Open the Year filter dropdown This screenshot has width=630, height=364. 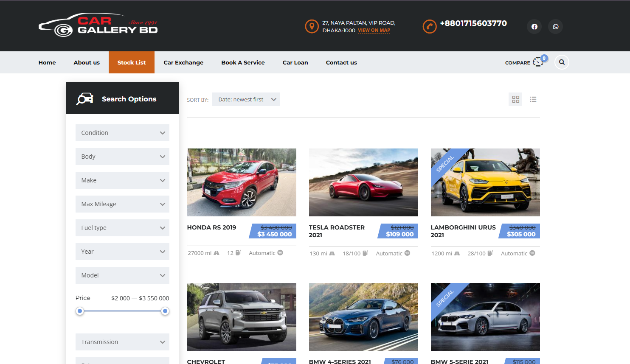[x=122, y=252]
